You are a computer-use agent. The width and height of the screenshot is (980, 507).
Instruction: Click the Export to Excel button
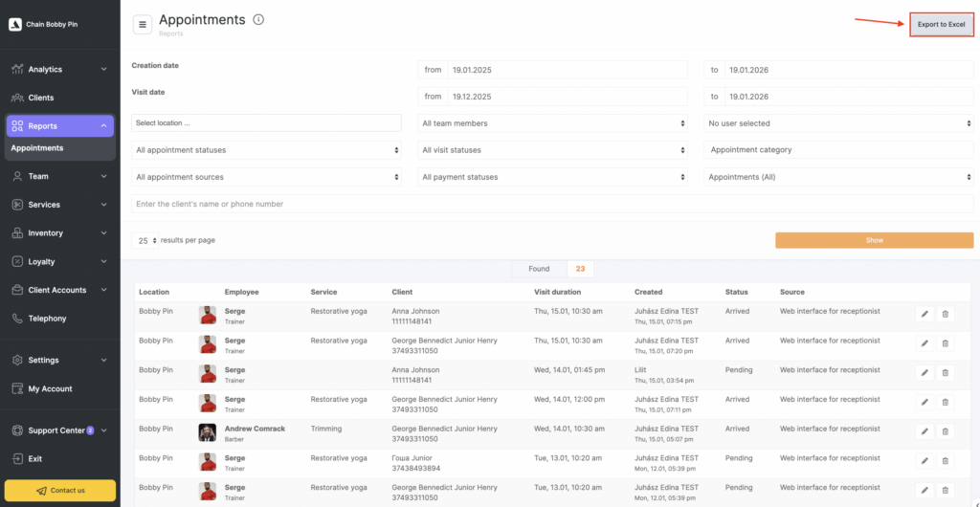click(x=941, y=24)
